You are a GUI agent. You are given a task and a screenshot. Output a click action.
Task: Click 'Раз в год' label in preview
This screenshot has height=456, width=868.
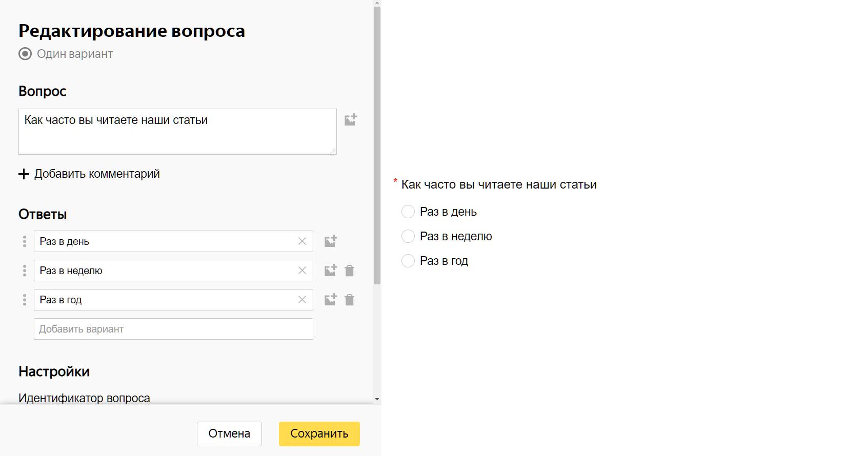tap(444, 261)
